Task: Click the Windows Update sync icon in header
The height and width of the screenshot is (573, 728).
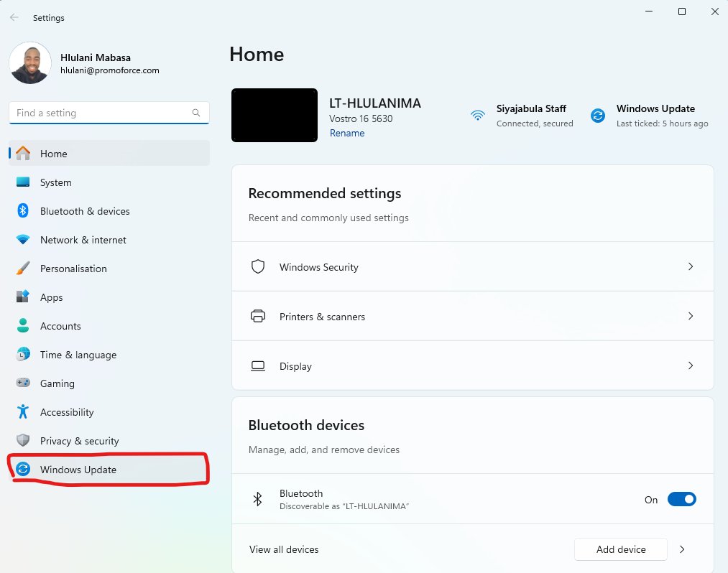Action: (x=597, y=116)
